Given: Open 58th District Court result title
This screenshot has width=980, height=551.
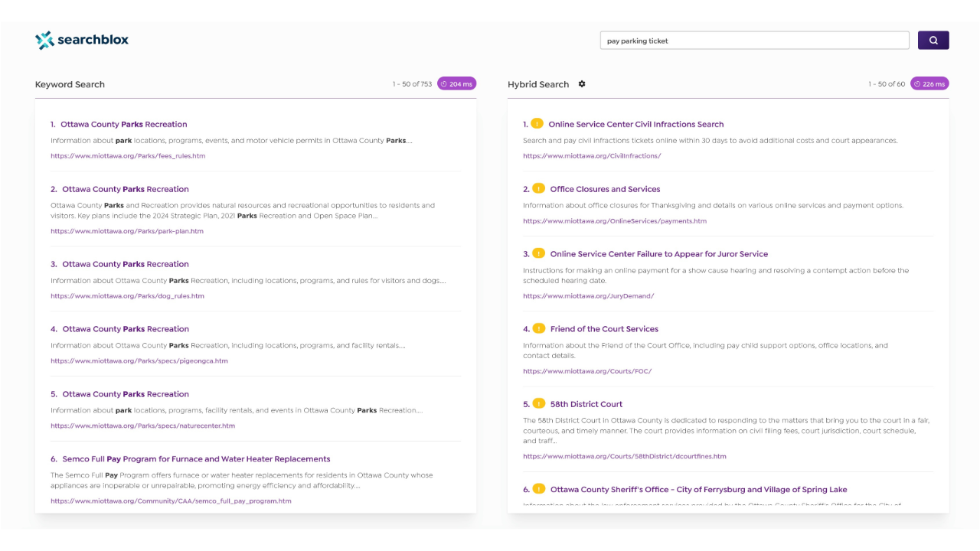Looking at the screenshot, I should point(586,404).
